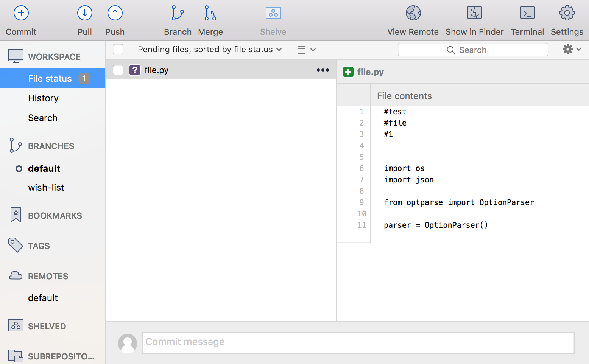Check the select-all pending files checkbox
Viewport: 589px width, 364px height.
(x=118, y=50)
